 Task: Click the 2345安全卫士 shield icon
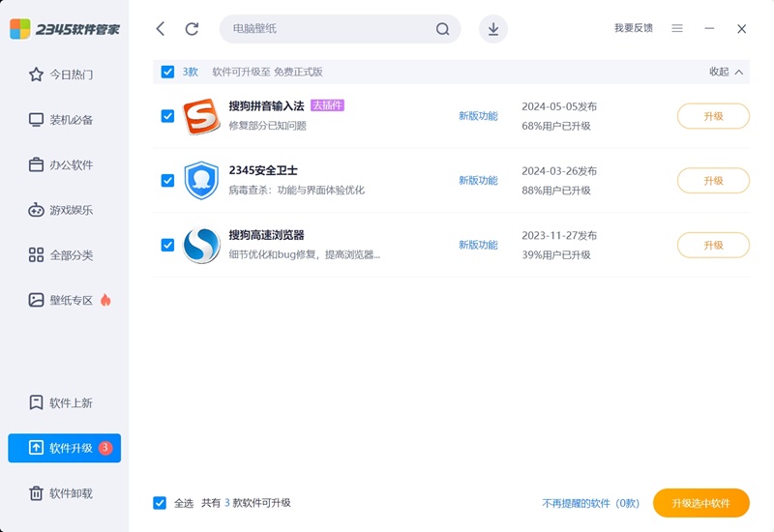(201, 181)
